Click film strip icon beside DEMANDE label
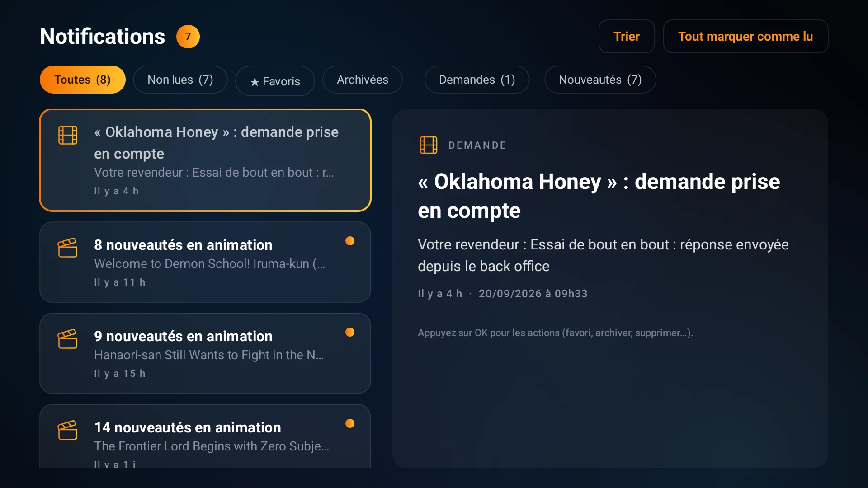The width and height of the screenshot is (868, 488). (428, 145)
